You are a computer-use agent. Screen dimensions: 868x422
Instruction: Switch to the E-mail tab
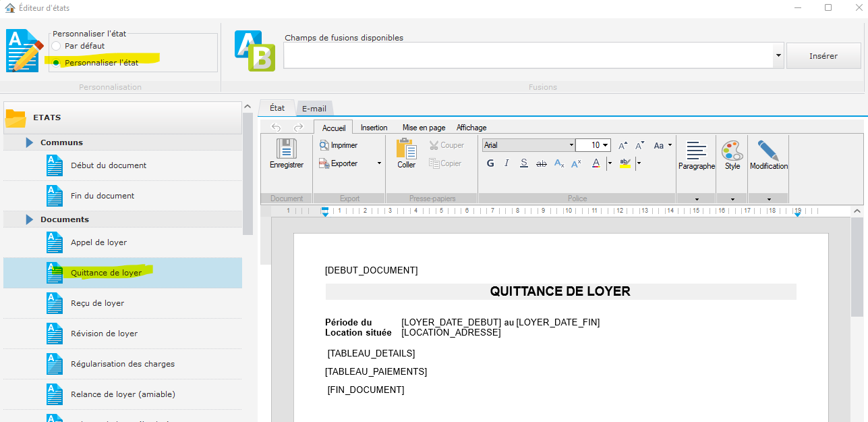coord(314,109)
